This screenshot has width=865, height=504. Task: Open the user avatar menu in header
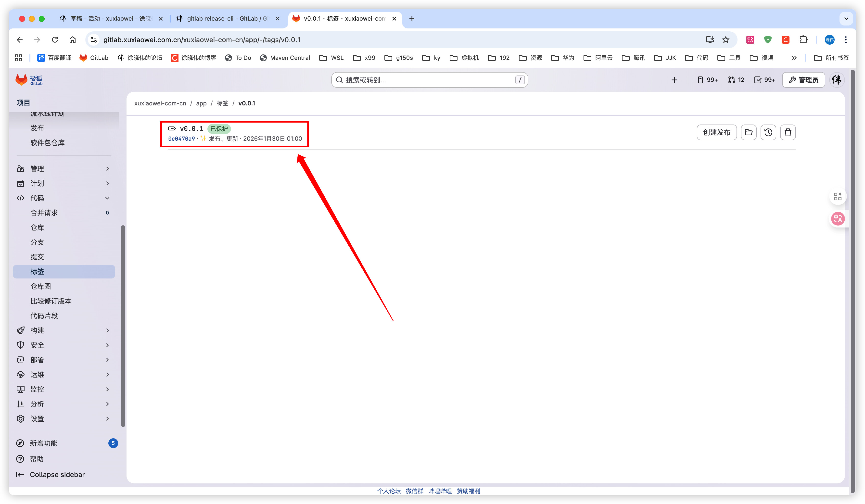coord(837,80)
